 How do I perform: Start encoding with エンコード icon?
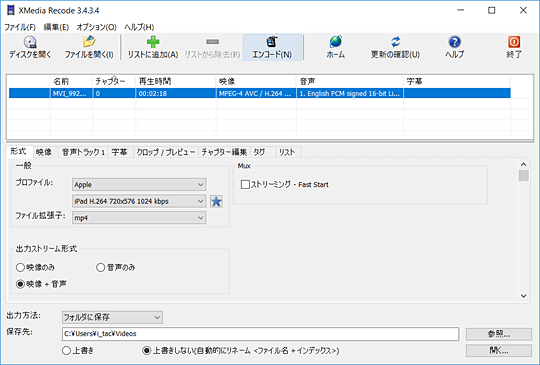tap(272, 42)
